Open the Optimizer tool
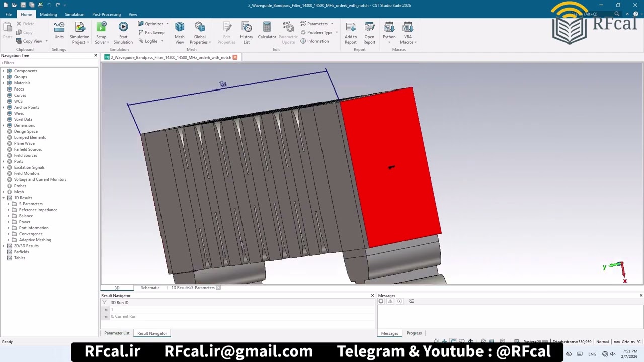This screenshot has width=644, height=362. (x=153, y=24)
